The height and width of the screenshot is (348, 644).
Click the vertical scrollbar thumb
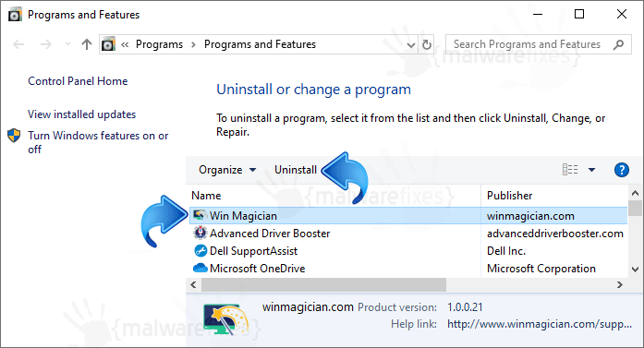635,208
